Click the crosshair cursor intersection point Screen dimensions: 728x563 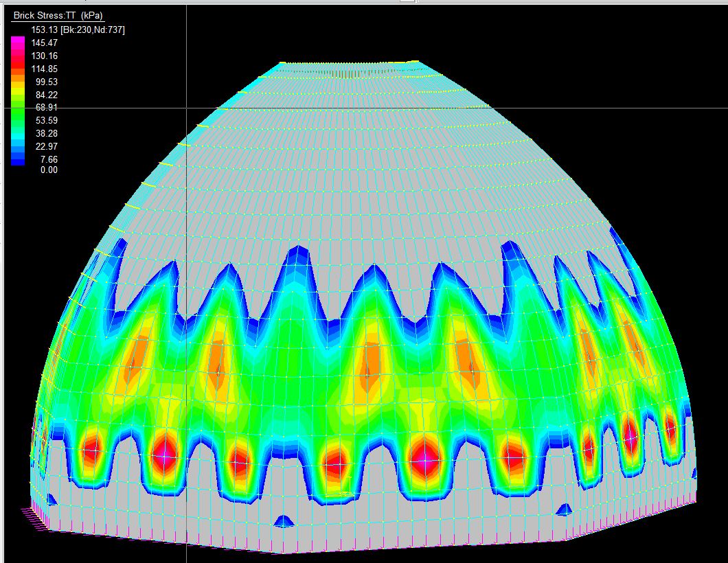[x=187, y=108]
